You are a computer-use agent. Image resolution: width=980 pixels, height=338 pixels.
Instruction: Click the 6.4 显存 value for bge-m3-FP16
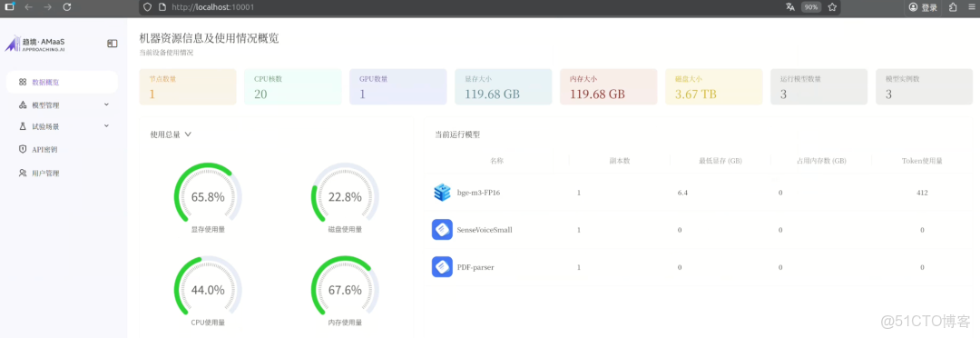tap(682, 193)
